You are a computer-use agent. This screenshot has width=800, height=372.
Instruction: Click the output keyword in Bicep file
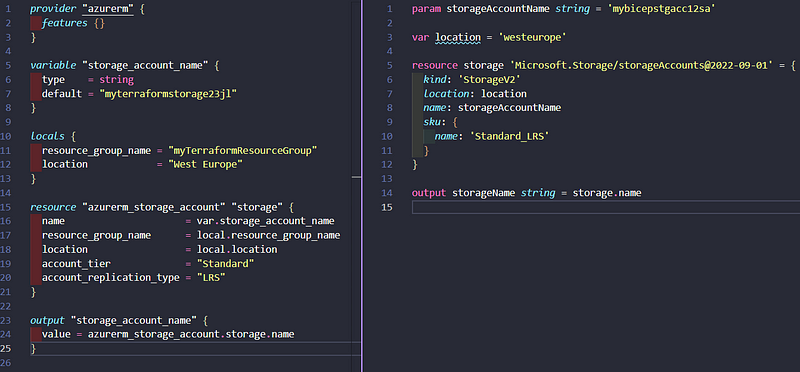[429, 193]
